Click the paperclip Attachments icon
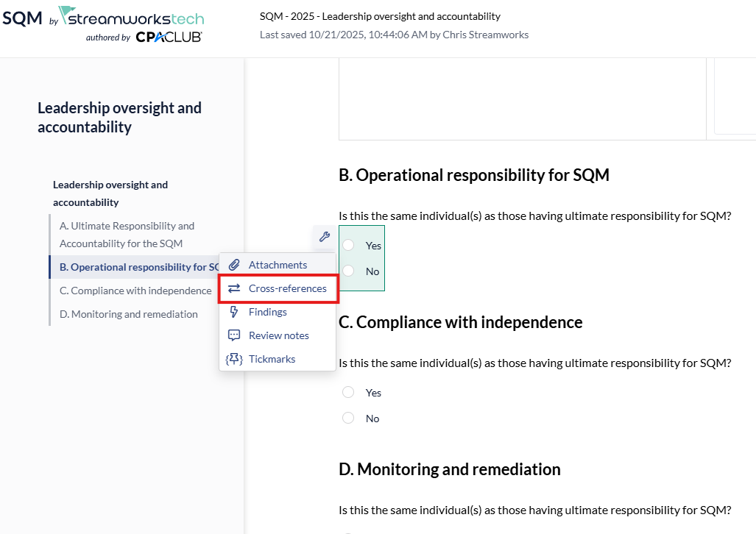 tap(234, 265)
